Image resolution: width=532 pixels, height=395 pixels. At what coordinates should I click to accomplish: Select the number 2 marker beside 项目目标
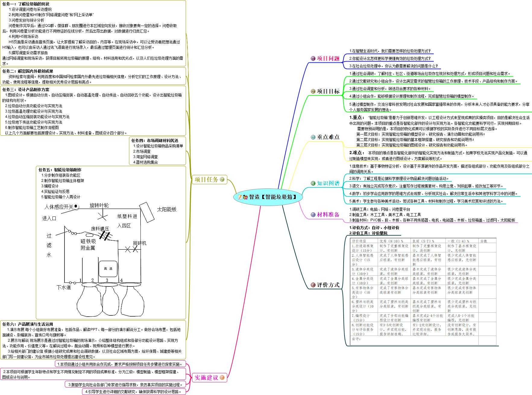tap(313, 91)
